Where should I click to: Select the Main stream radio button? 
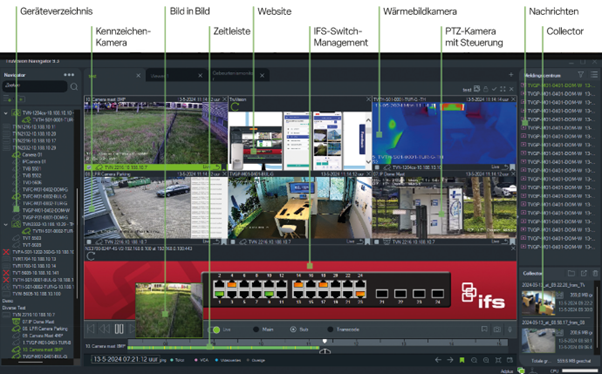[x=256, y=329]
